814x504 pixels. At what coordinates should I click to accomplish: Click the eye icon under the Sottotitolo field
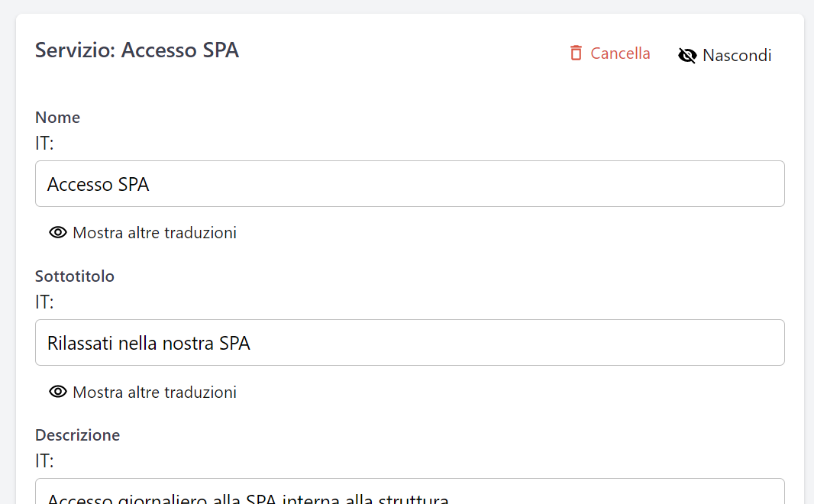[58, 393]
